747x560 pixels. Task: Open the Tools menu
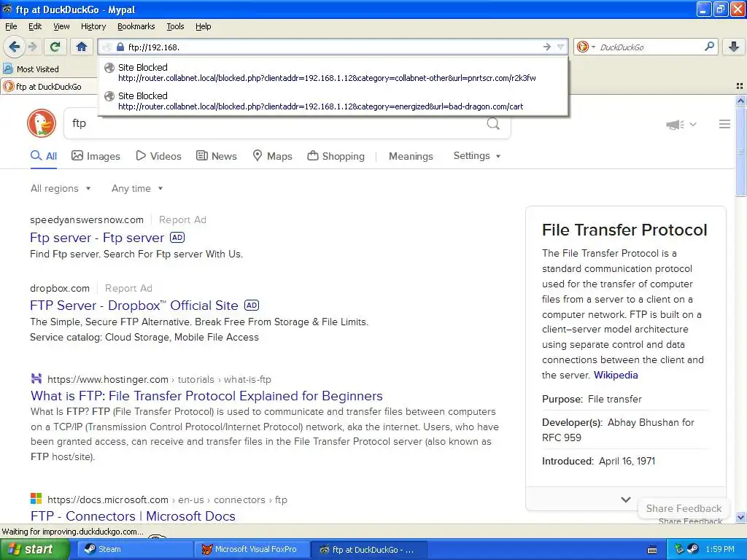(175, 26)
